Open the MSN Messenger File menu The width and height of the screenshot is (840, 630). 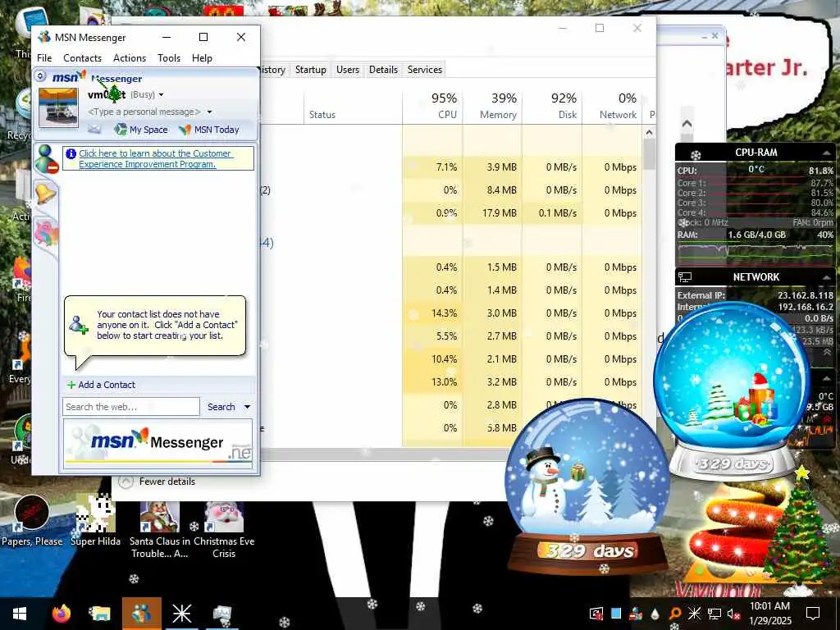[44, 58]
